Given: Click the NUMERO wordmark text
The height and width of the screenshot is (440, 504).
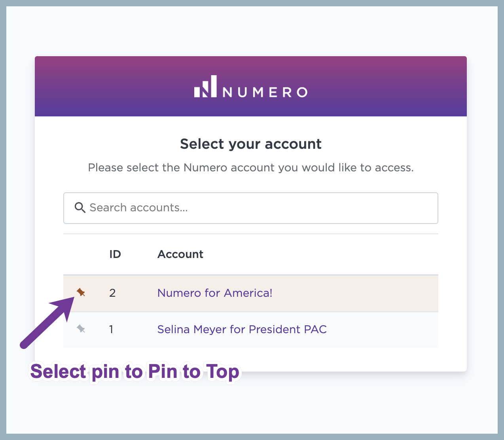Looking at the screenshot, I should (x=265, y=92).
